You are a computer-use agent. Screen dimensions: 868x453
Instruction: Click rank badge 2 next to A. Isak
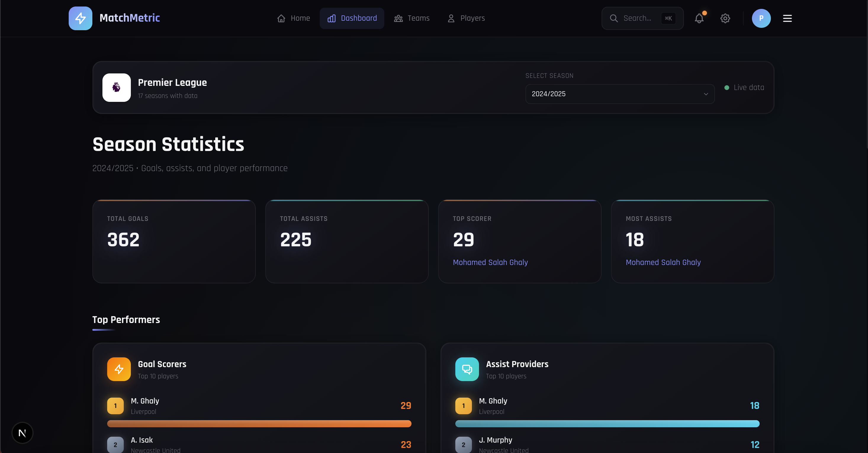pos(115,445)
